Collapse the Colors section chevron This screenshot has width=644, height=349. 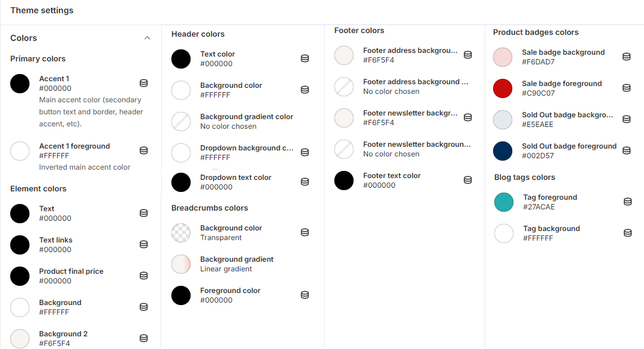(147, 38)
